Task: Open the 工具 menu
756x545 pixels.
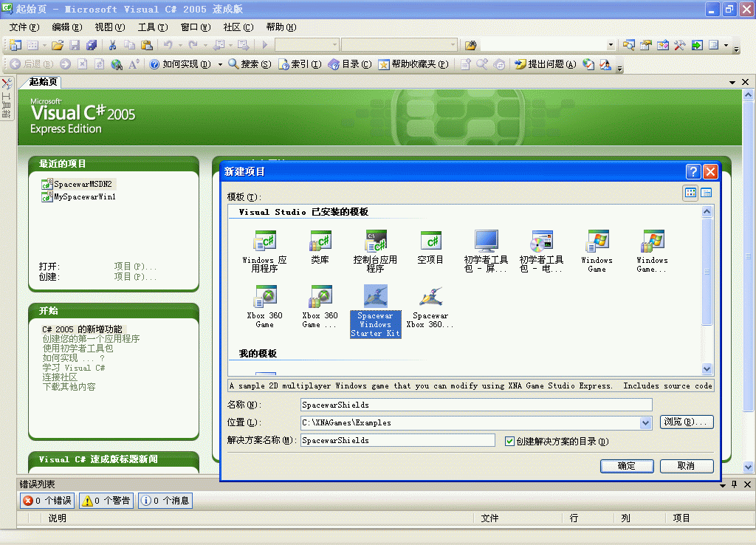Action: [153, 27]
